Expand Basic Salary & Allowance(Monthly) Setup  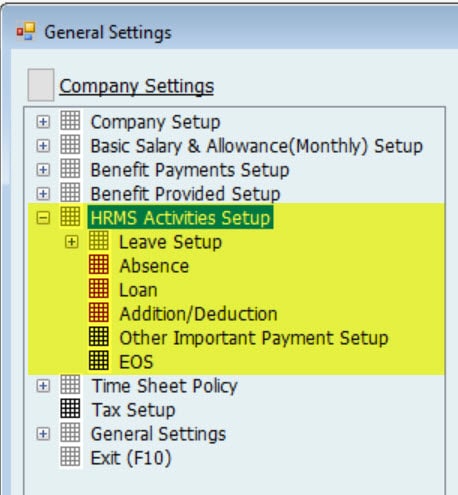[x=43, y=146]
